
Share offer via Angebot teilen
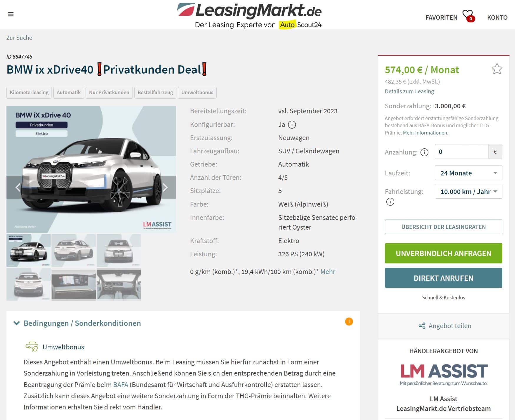pyautogui.click(x=445, y=326)
